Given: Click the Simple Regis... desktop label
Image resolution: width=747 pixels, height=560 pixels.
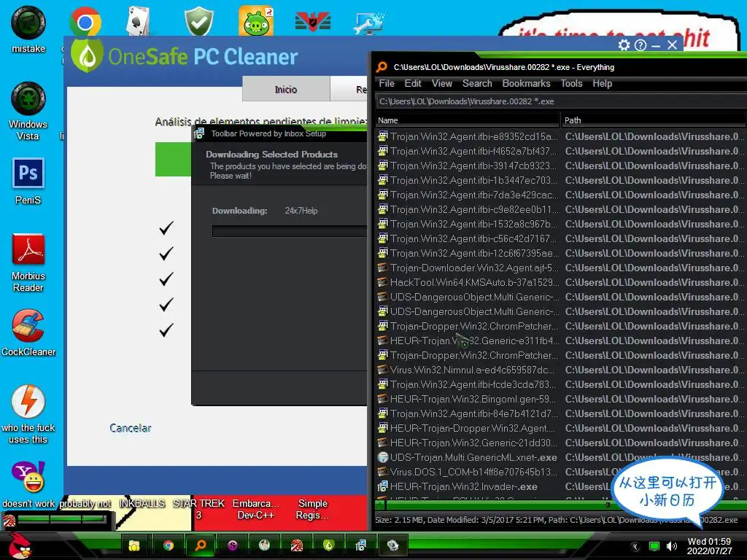Looking at the screenshot, I should [312, 509].
